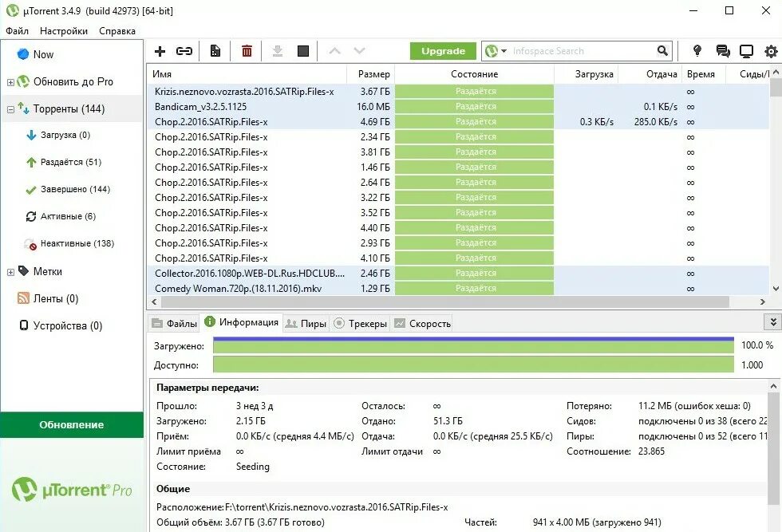Click torrent list scroll-down arrow

776,288
